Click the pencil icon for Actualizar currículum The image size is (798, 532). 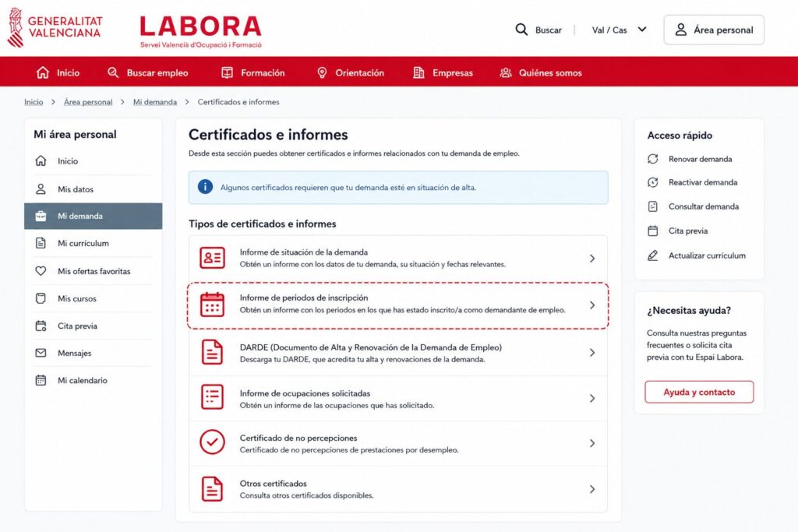[653, 255]
